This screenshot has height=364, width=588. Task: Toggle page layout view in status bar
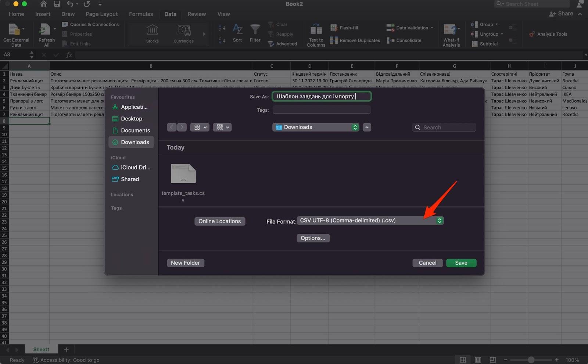[x=478, y=360]
